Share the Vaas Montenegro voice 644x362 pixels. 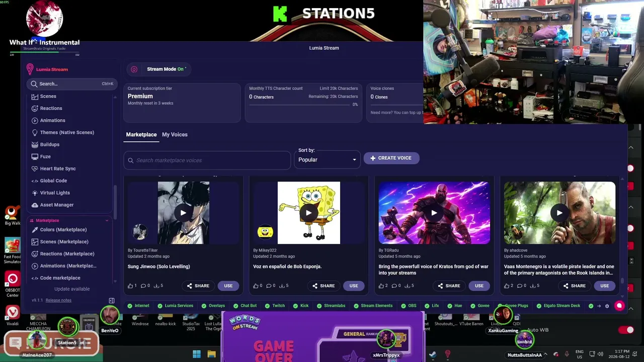tap(574, 286)
